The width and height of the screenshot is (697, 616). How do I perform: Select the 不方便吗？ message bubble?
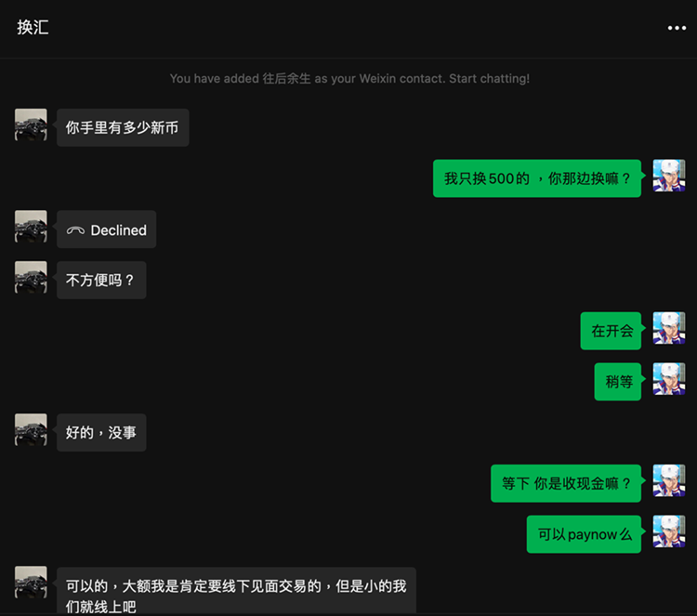coord(100,281)
